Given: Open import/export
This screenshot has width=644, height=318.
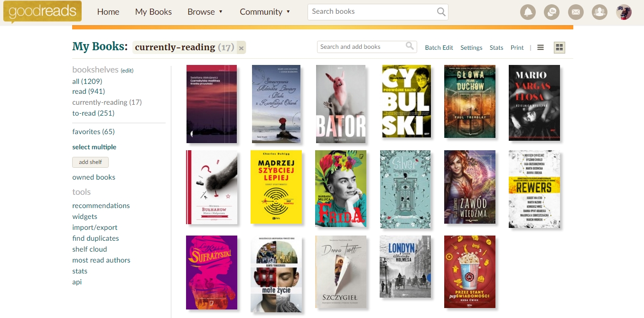Looking at the screenshot, I should [95, 227].
